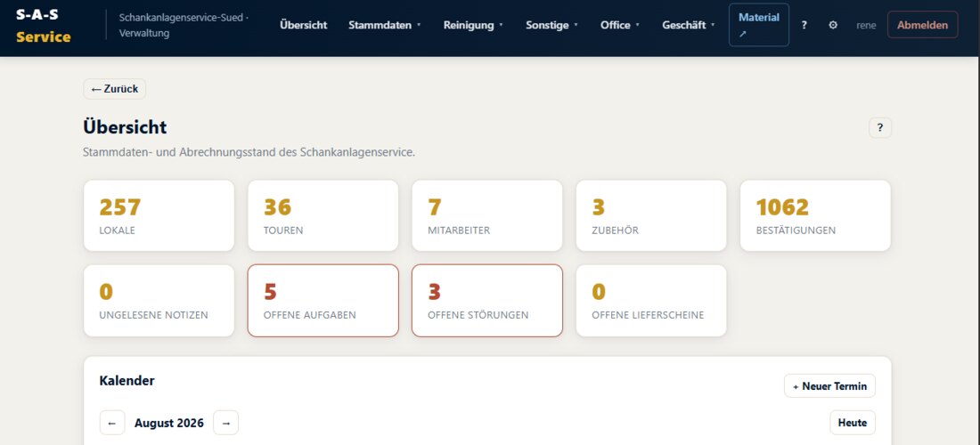The width and height of the screenshot is (980, 445).
Task: Click the Abmelden logout button
Action: point(922,25)
